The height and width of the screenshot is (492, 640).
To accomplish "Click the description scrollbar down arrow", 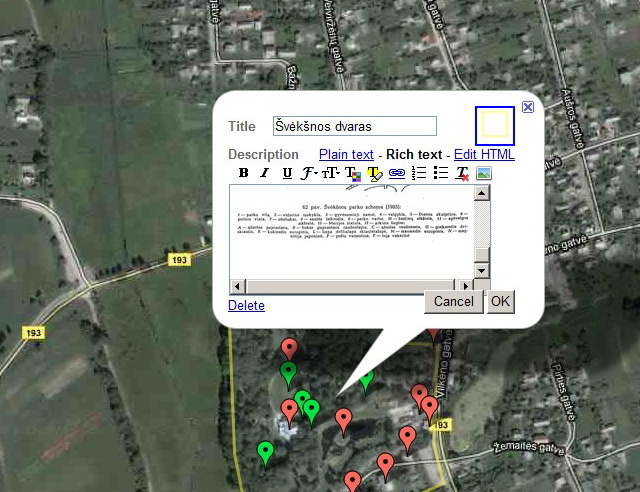I will pyautogui.click(x=481, y=271).
